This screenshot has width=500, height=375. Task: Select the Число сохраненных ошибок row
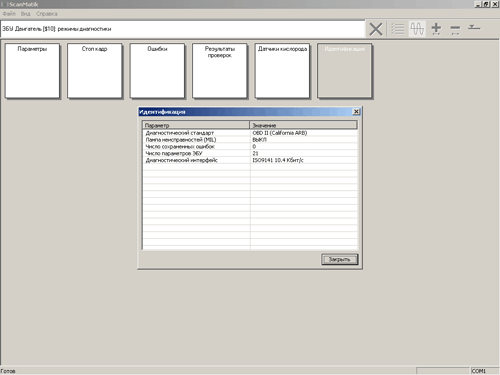[x=250, y=146]
